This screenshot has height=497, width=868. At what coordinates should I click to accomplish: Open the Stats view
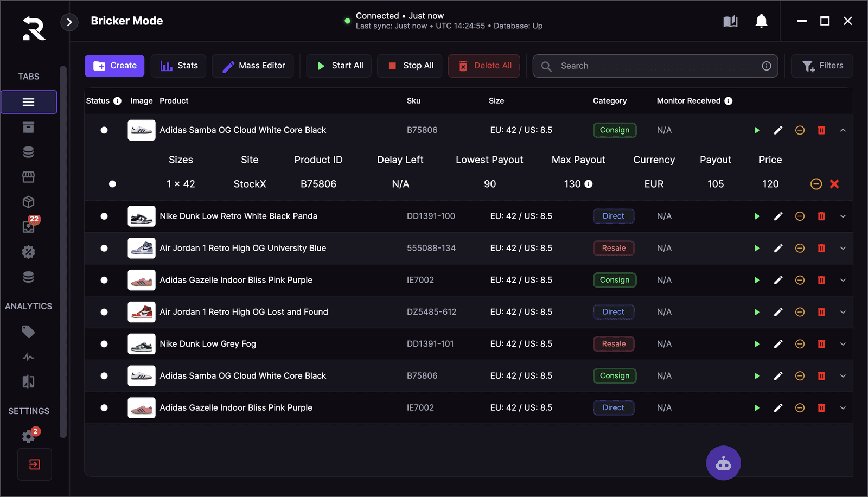point(178,66)
